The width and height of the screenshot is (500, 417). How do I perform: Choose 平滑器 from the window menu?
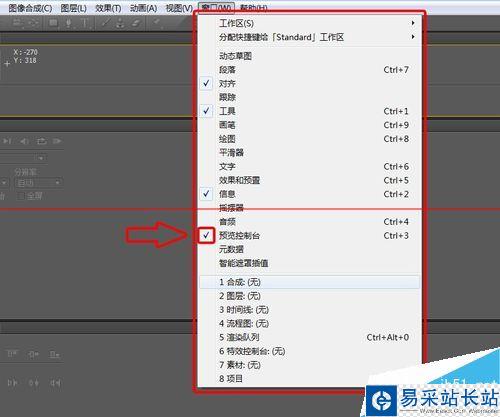click(310, 152)
